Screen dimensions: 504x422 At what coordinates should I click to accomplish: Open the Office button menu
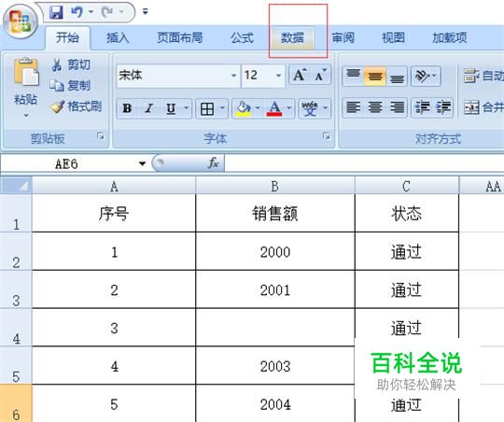[x=21, y=21]
